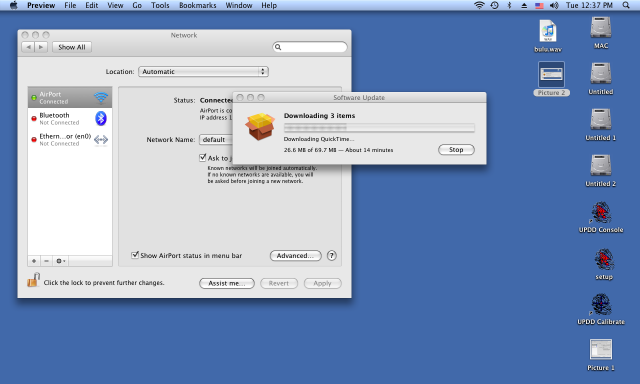
Task: Select the Untitled 2 drive icon
Action: pos(601,171)
